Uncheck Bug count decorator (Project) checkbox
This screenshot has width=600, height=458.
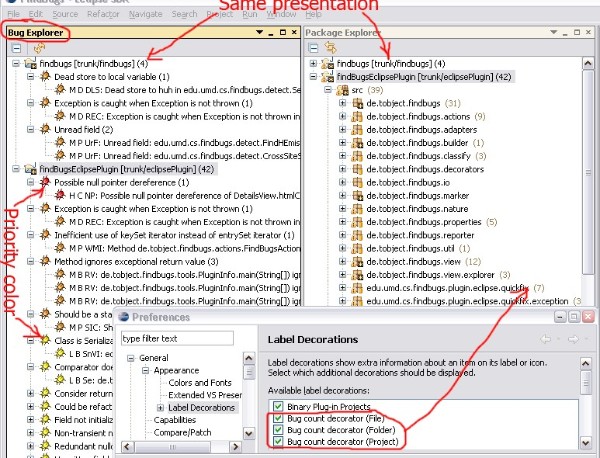pos(276,442)
